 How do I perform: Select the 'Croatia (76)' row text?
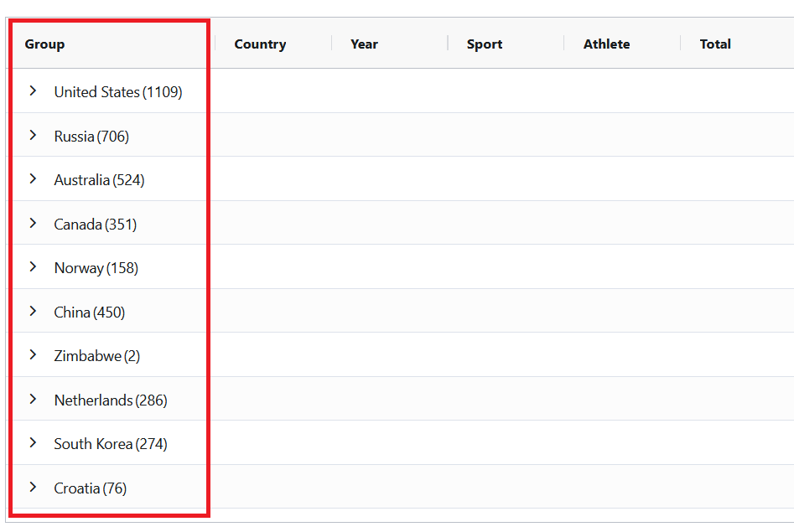tap(91, 489)
